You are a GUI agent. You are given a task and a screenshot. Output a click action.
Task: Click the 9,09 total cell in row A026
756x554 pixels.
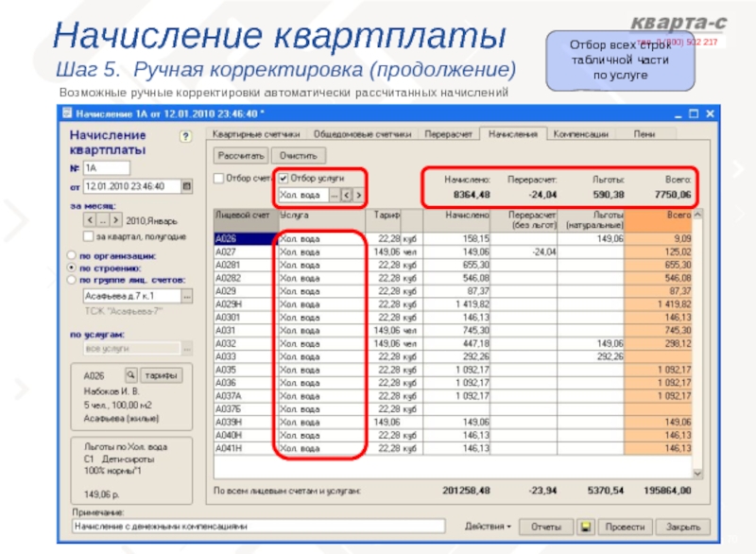tap(658, 238)
